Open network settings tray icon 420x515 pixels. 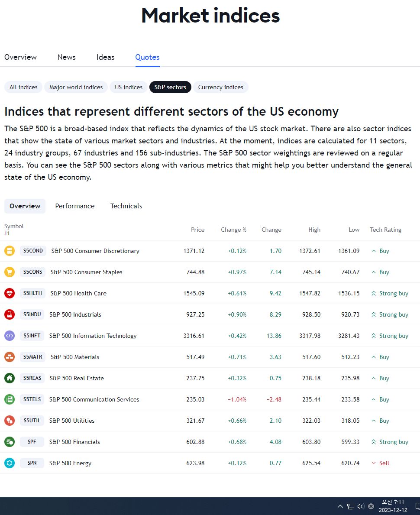tap(351, 506)
